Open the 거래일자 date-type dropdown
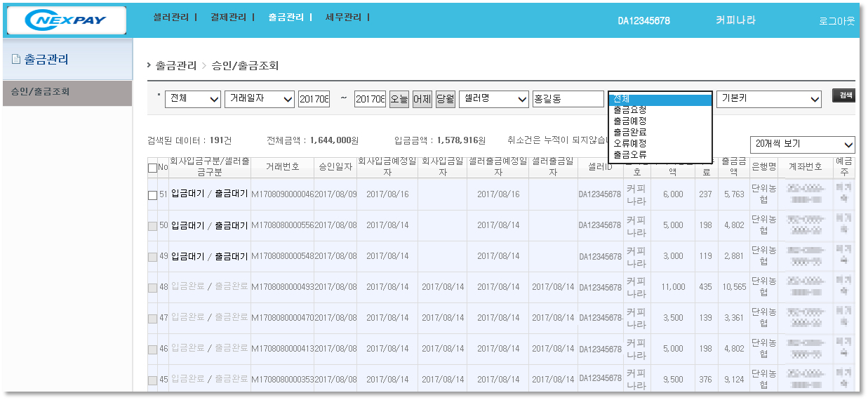Screen dimensions: 868x400 tap(259, 100)
